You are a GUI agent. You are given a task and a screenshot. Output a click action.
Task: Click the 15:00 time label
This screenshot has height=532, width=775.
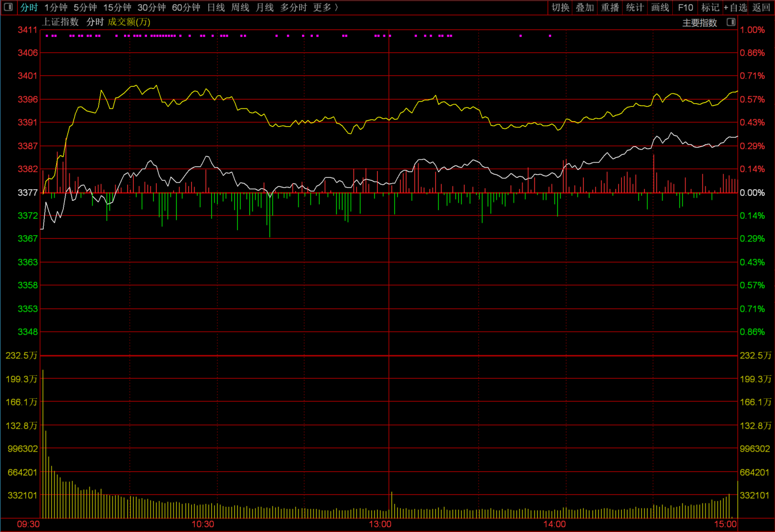coord(726,525)
